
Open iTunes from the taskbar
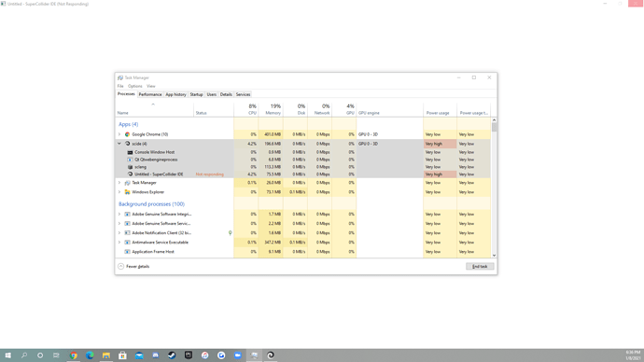pos(204,355)
